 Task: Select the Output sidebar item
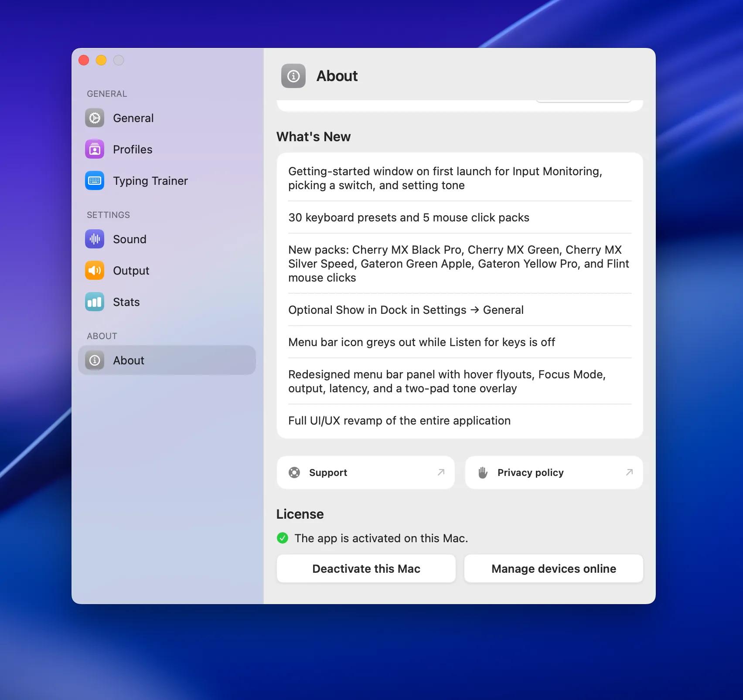click(167, 270)
